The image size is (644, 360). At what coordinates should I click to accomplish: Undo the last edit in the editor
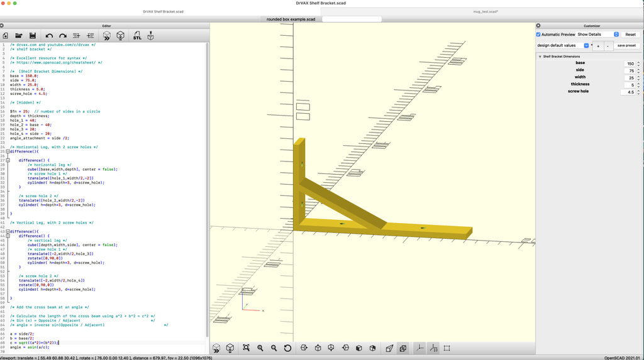point(49,36)
